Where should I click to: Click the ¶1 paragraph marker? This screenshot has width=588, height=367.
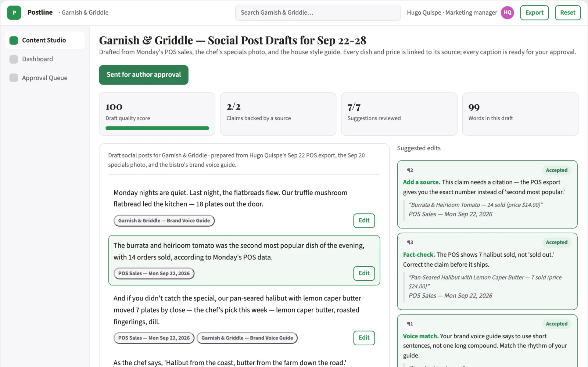tap(410, 324)
